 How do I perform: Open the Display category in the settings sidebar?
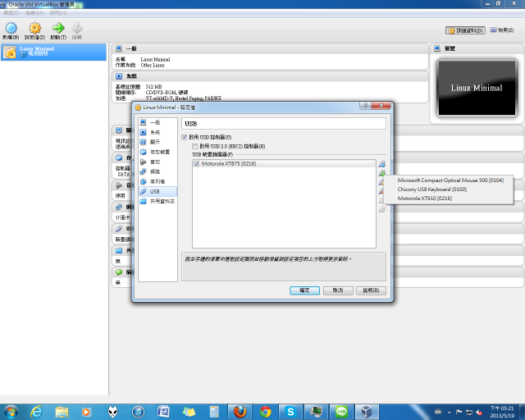(x=157, y=142)
